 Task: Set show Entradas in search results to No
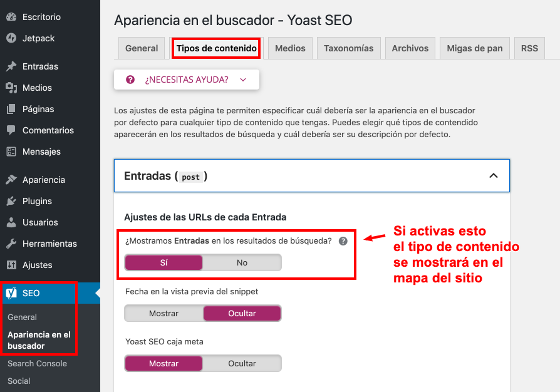(x=242, y=263)
